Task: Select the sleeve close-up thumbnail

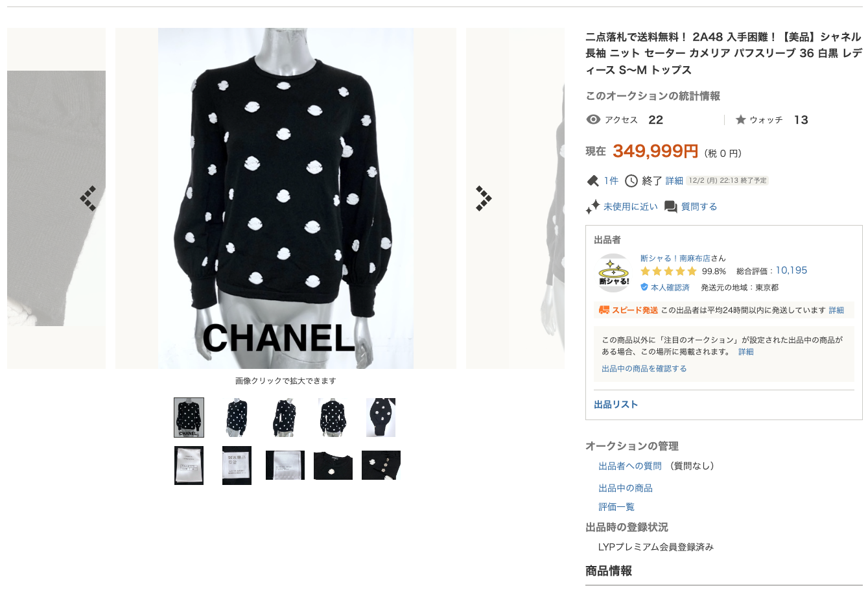Action: pos(381,418)
